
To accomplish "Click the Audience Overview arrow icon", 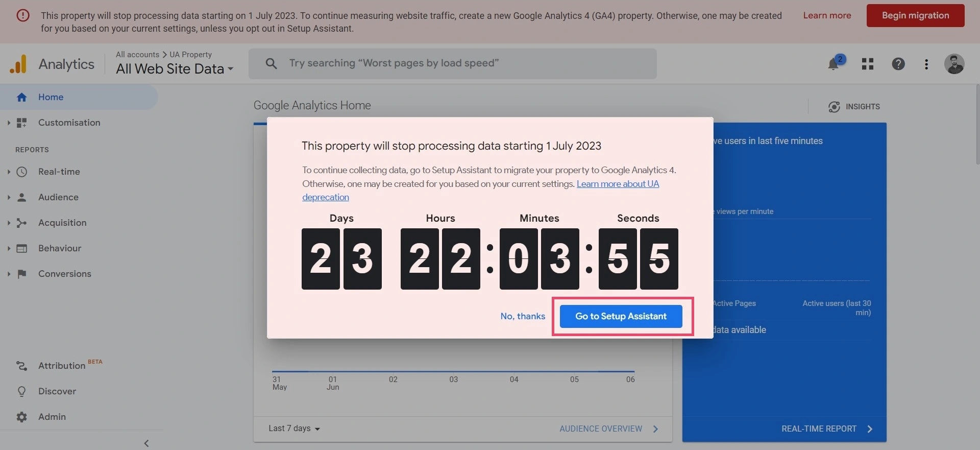I will point(656,429).
